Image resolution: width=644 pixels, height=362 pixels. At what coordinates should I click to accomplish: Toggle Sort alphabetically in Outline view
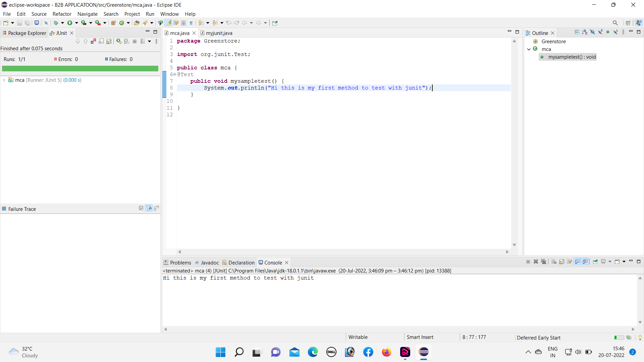pos(585,32)
